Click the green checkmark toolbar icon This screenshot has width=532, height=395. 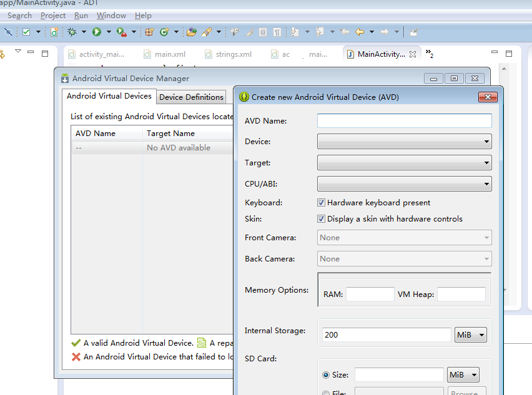click(x=26, y=32)
